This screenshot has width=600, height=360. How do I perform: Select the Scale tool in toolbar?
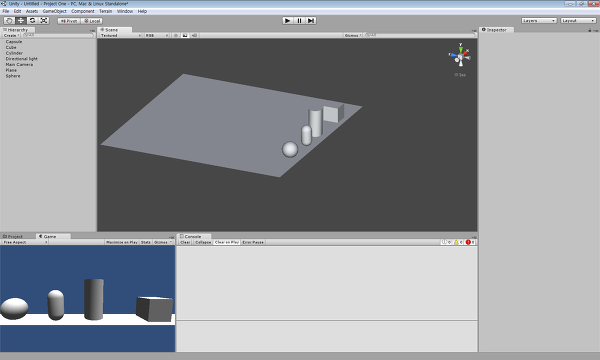(x=44, y=21)
